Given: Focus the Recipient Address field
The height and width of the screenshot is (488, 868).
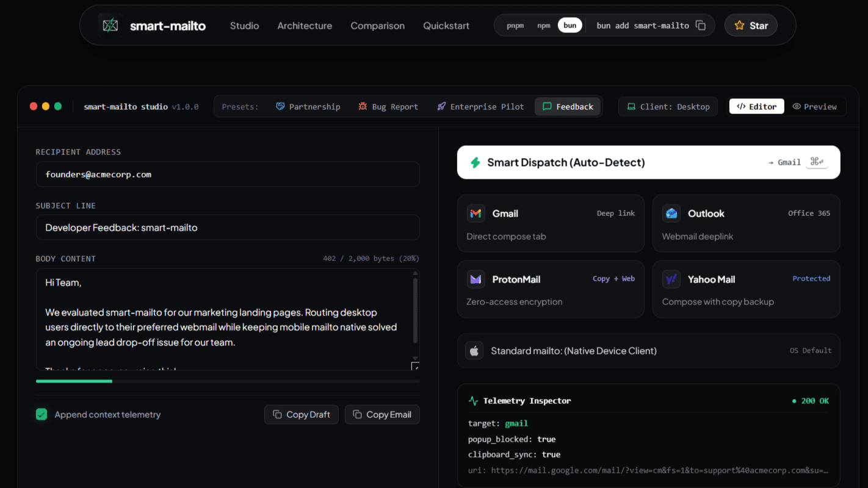Looking at the screenshot, I should point(228,174).
